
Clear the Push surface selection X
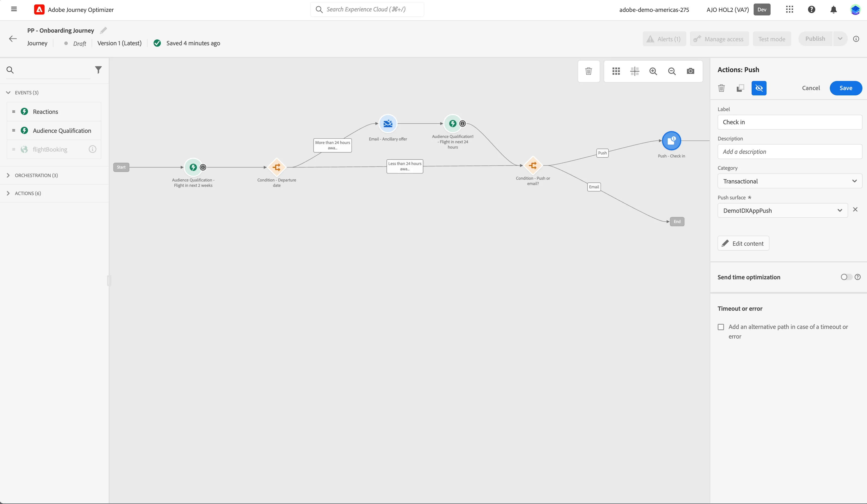pyautogui.click(x=855, y=209)
